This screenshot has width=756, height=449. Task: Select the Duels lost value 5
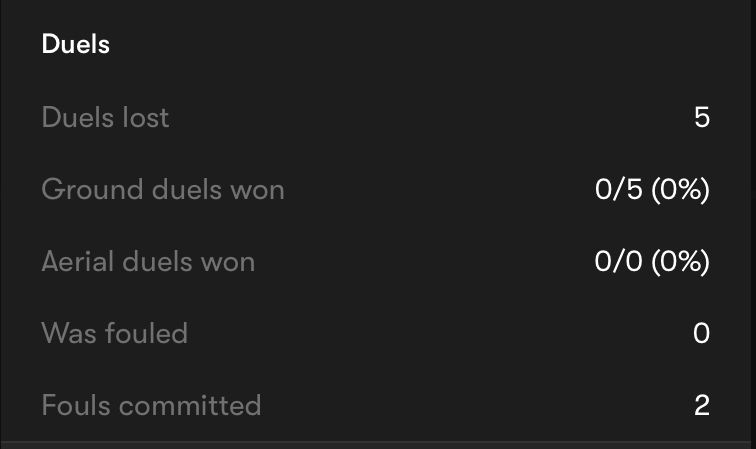coord(702,117)
